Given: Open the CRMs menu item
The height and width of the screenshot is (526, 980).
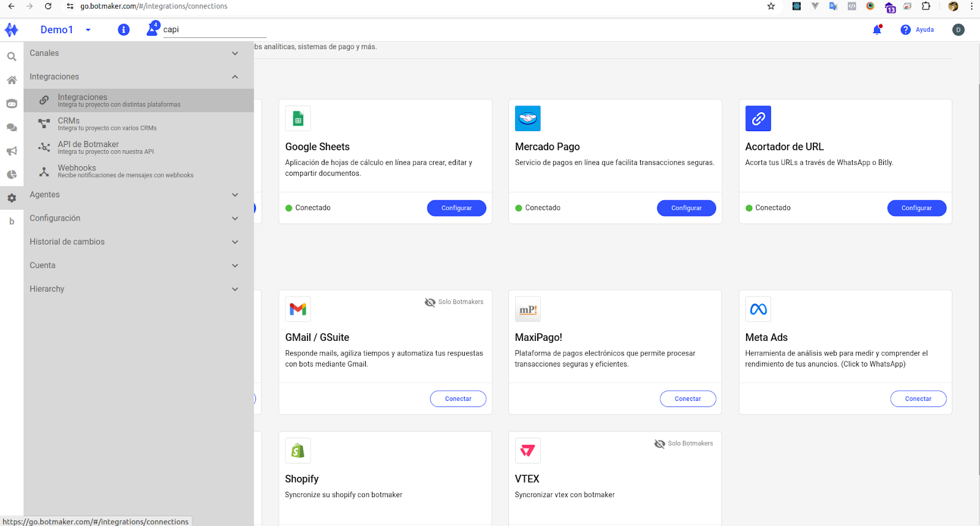Looking at the screenshot, I should point(138,124).
